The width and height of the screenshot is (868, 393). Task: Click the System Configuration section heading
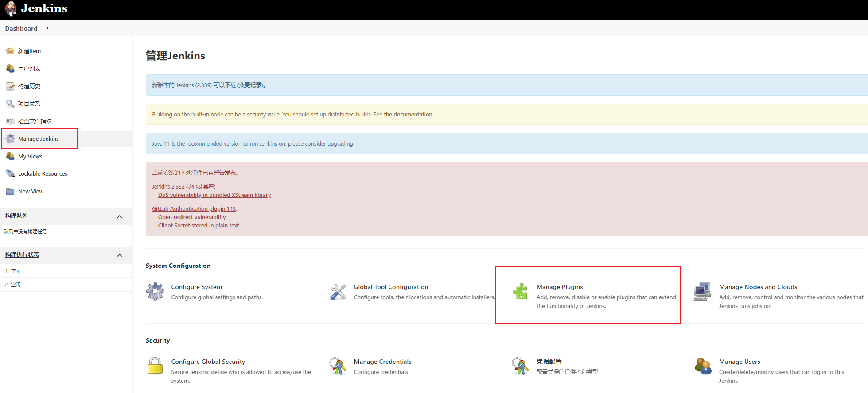178,266
